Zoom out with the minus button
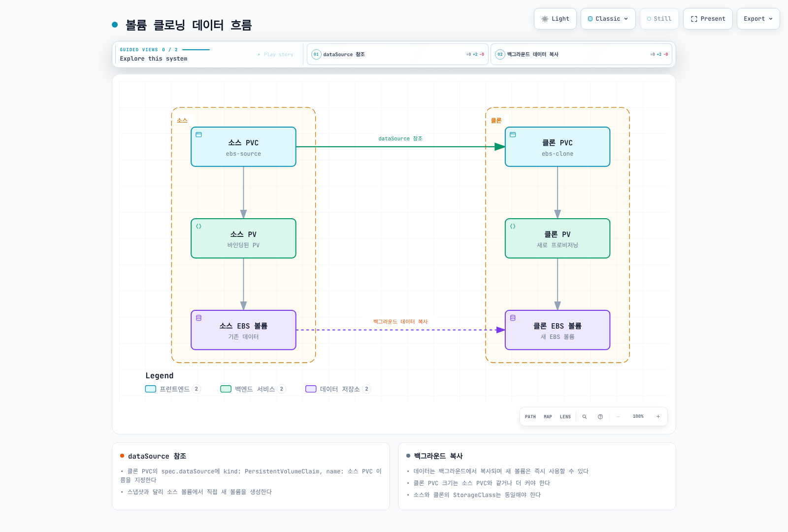Screen dimensions: 788x532 tap(618, 417)
